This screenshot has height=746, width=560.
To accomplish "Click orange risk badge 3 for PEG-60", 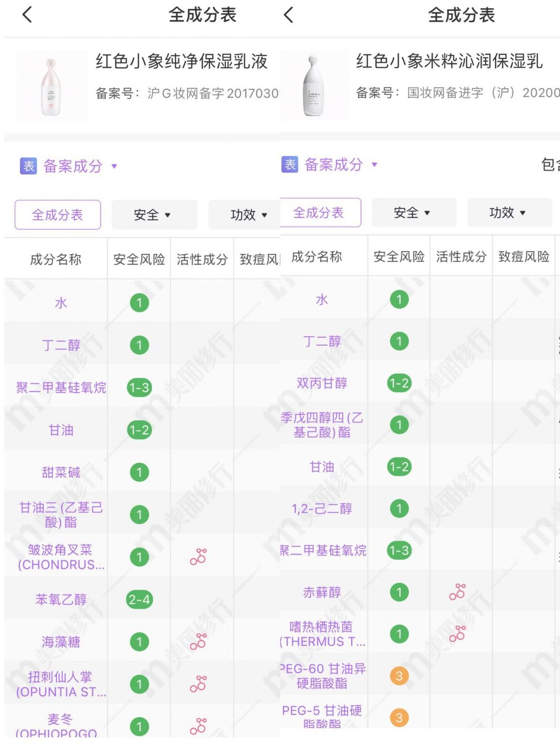I will [399, 676].
